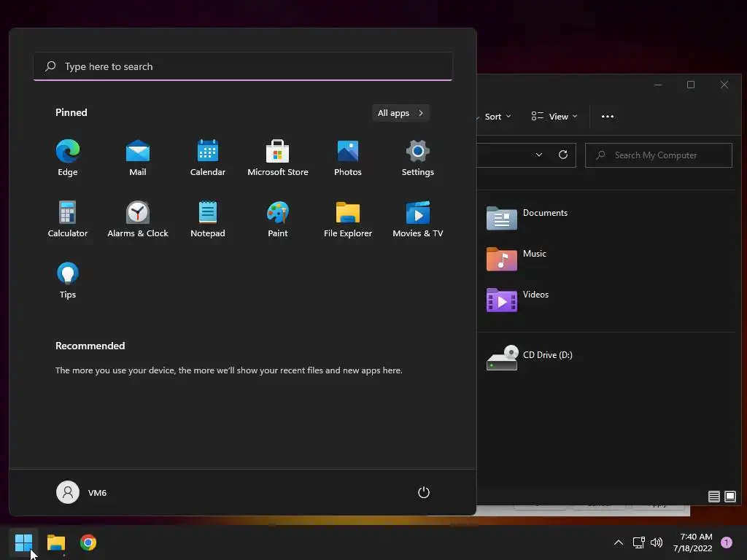Show all apps list
The height and width of the screenshot is (560, 747).
coord(400,113)
